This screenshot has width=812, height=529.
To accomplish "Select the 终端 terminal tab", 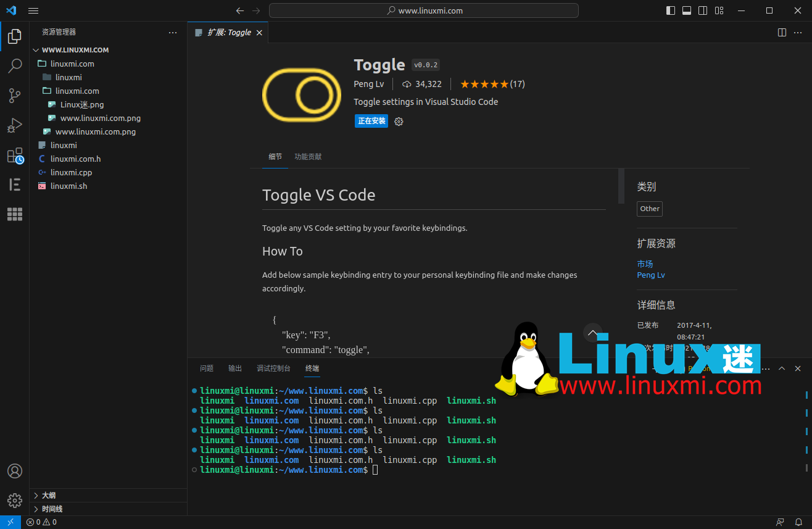I will 312,369.
